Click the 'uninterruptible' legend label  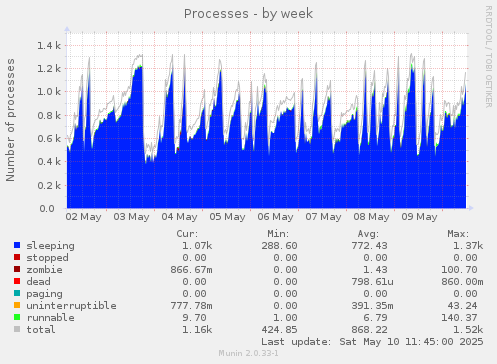(x=72, y=306)
